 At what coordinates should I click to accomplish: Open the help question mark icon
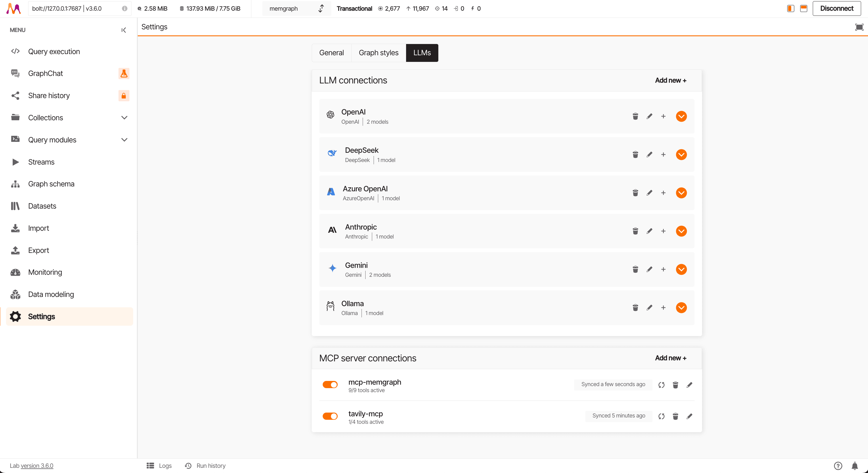838,466
